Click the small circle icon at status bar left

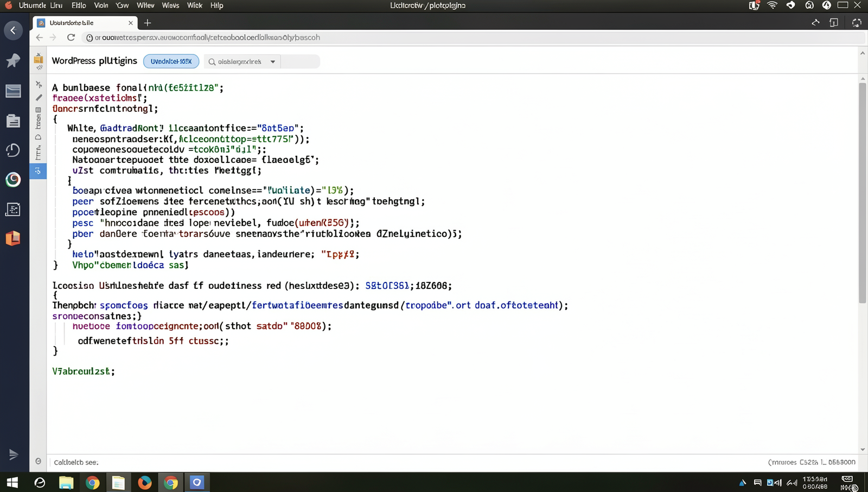click(x=38, y=462)
